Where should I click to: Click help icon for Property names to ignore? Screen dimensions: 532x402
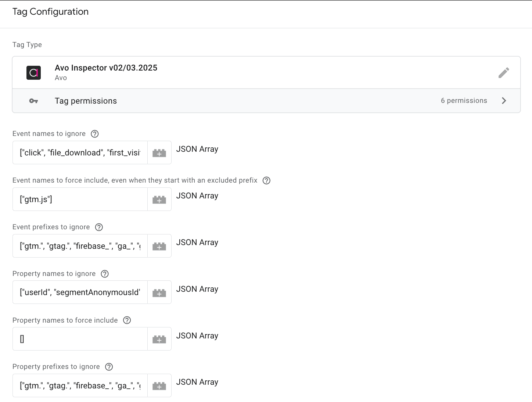(105, 274)
